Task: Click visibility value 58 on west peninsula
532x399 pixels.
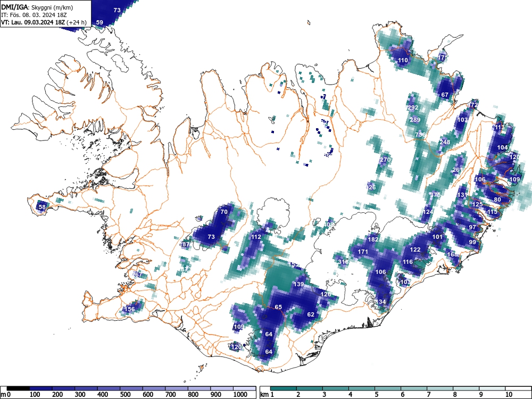Action: click(x=42, y=207)
